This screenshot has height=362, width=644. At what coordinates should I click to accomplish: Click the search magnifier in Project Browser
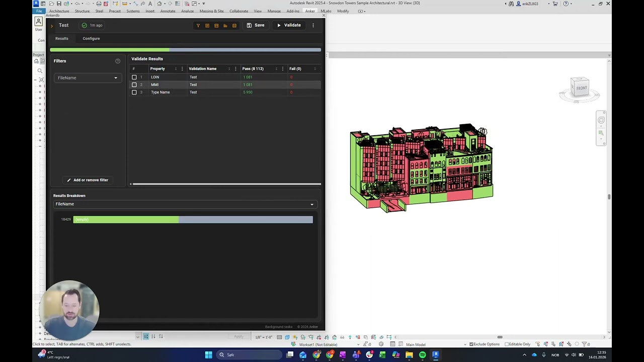click(x=40, y=71)
